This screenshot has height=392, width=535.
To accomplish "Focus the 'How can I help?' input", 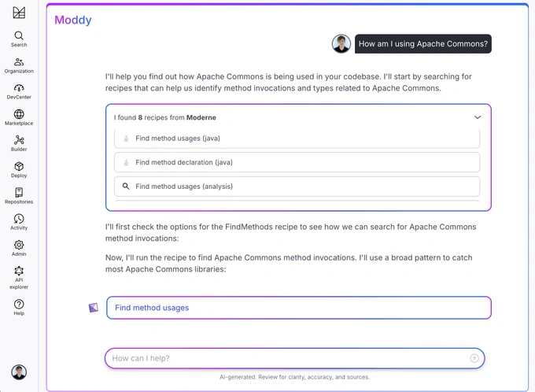I will pyautogui.click(x=290, y=358).
